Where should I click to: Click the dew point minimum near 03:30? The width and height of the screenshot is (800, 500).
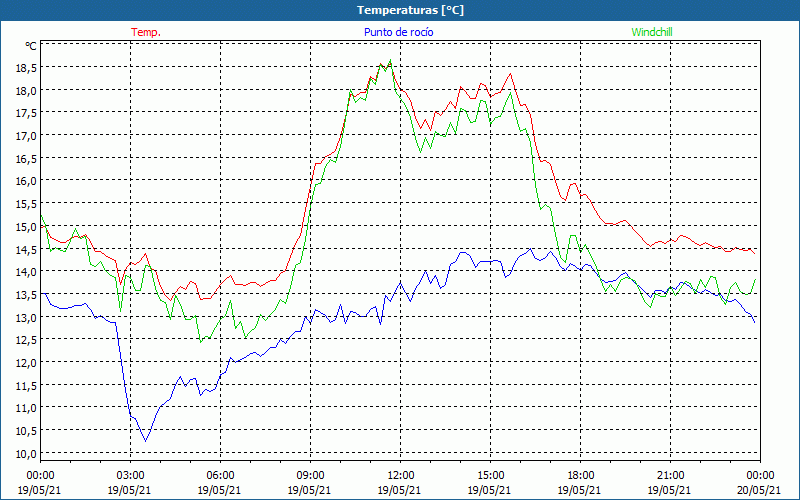[x=146, y=441]
